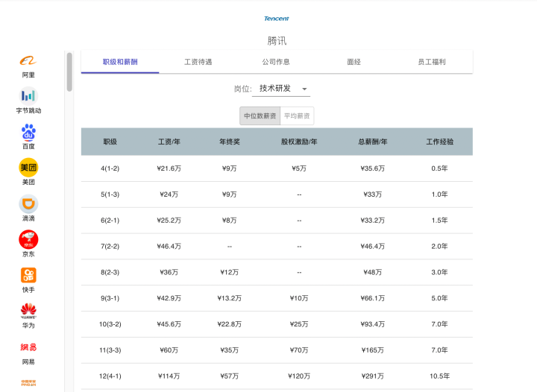Click the 0.5年 experience cell
This screenshot has height=392, width=537.
(x=440, y=168)
